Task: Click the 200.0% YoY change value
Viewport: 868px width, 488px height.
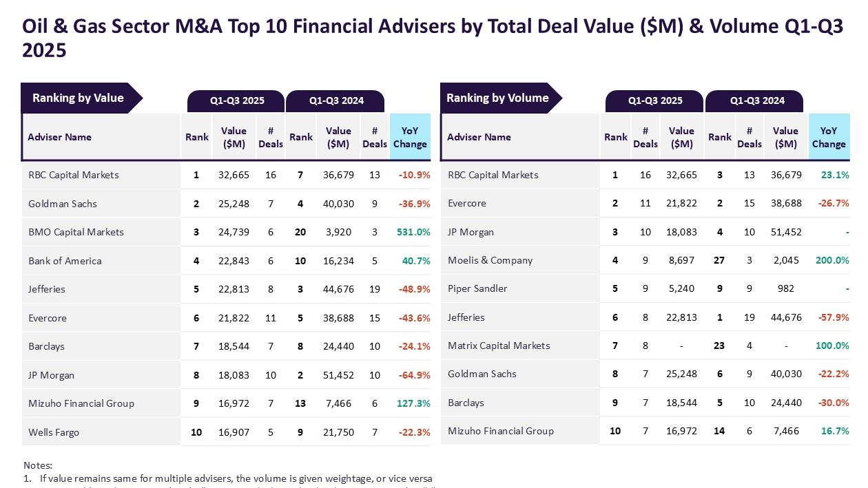Action: (832, 260)
